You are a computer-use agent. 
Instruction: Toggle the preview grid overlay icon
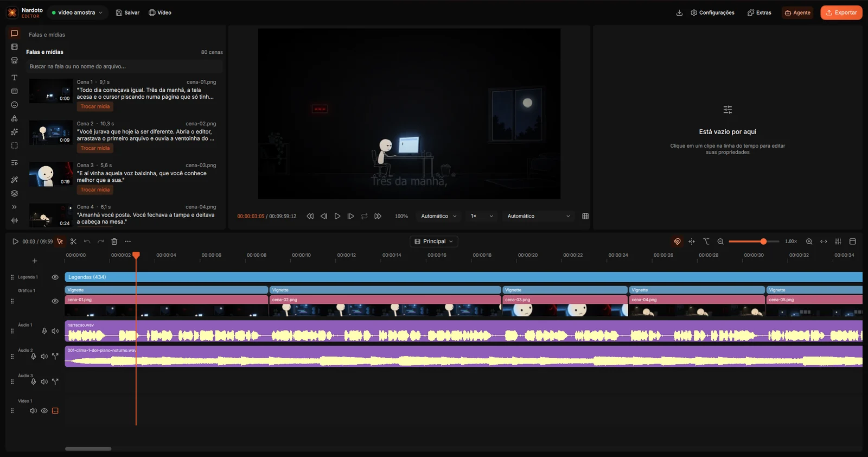(x=585, y=216)
